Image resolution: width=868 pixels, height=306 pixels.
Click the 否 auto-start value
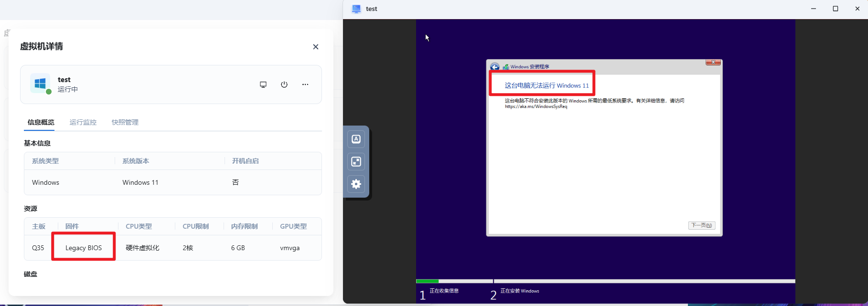tap(236, 182)
